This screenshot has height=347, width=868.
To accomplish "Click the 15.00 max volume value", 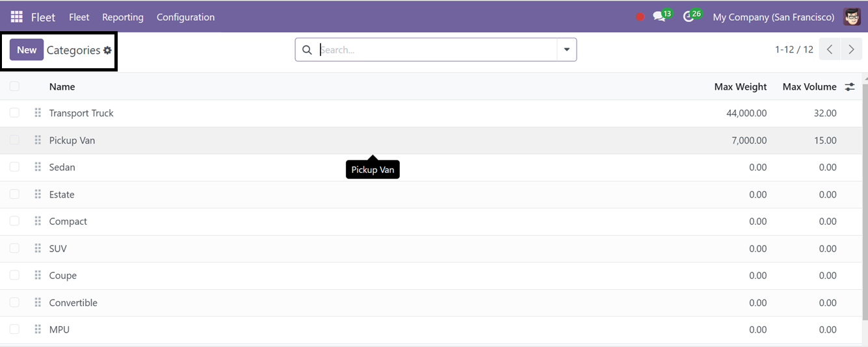I will click(825, 140).
